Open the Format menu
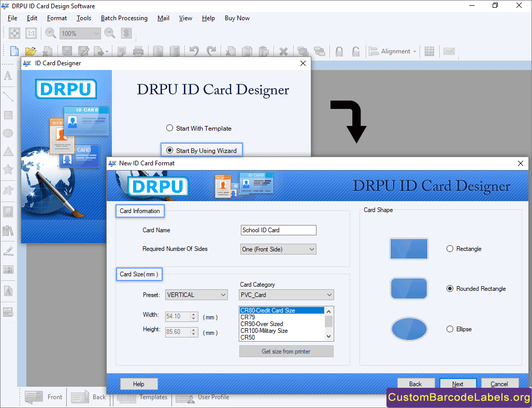 tap(56, 18)
